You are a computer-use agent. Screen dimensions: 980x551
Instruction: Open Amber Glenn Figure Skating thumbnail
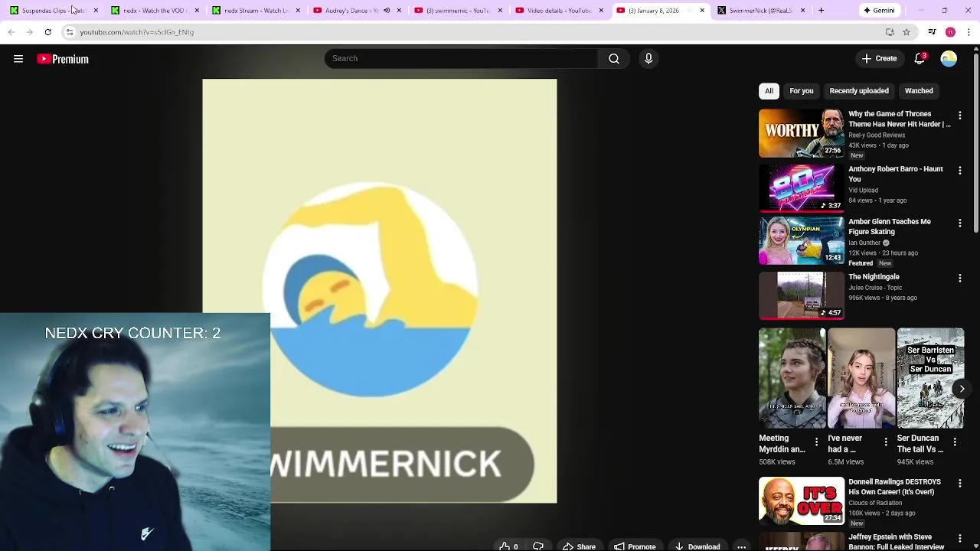coord(802,240)
